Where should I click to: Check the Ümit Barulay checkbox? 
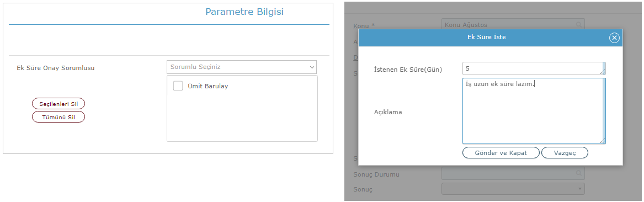[x=178, y=86]
